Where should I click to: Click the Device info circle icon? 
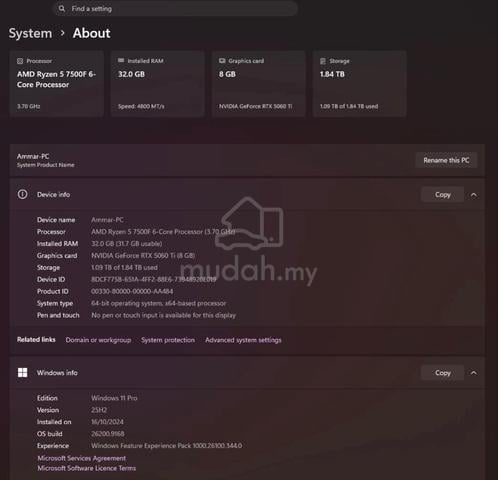click(22, 194)
